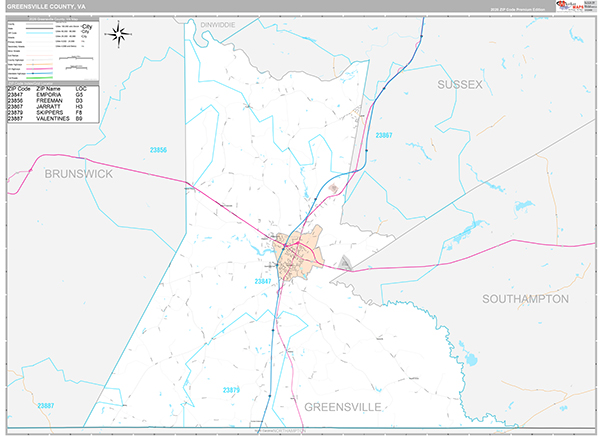Click the cyan ZIP Code line in legend
The height and width of the screenshot is (436, 600).
[x=39, y=33]
